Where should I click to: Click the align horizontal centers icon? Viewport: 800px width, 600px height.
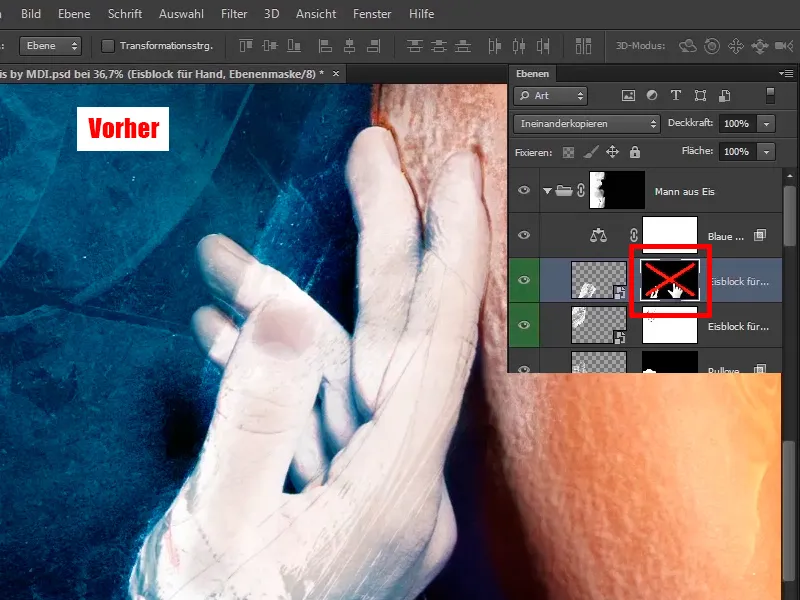pos(349,46)
